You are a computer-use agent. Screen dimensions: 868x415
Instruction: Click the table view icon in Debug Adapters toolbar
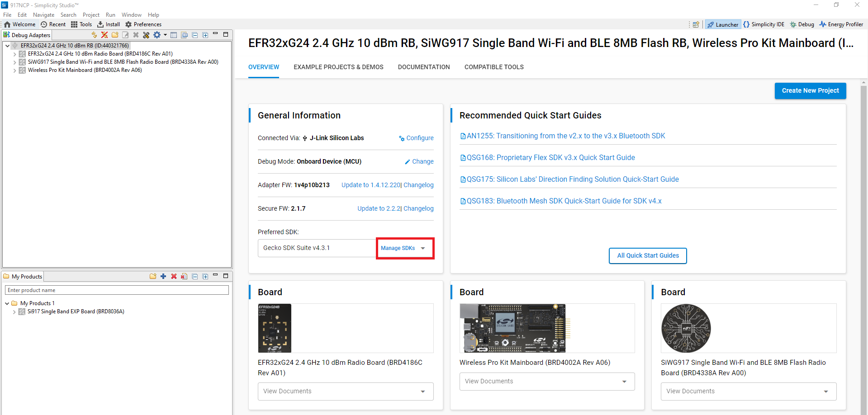tap(174, 35)
